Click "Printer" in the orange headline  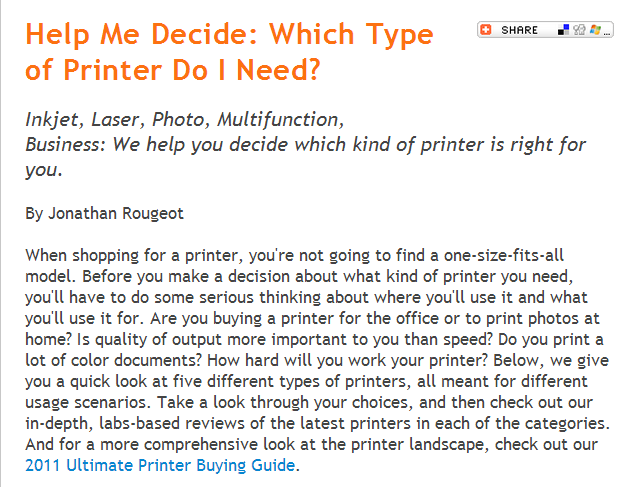point(113,70)
